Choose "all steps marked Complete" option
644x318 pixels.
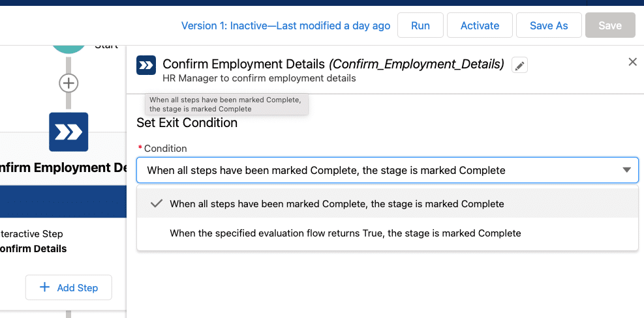pyautogui.click(x=337, y=204)
